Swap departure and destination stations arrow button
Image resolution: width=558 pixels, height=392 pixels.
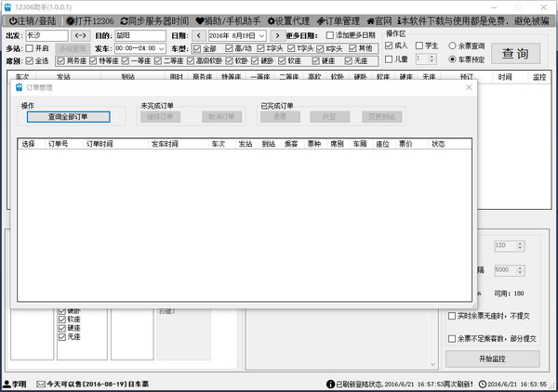click(81, 35)
